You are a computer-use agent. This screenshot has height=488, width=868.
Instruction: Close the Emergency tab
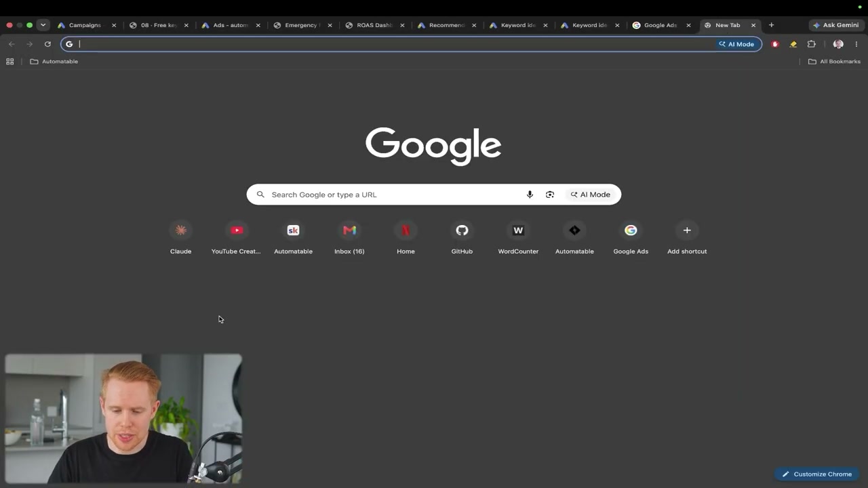330,25
